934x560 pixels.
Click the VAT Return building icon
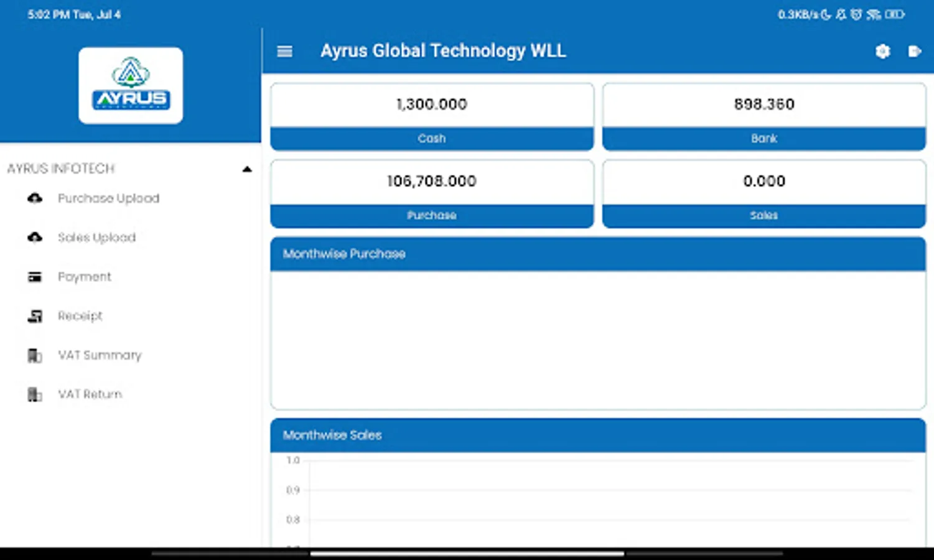point(35,394)
